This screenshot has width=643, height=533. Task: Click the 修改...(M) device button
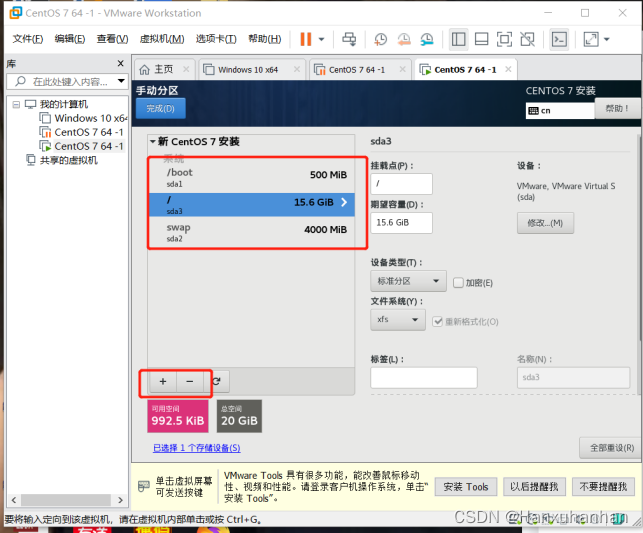pos(545,223)
